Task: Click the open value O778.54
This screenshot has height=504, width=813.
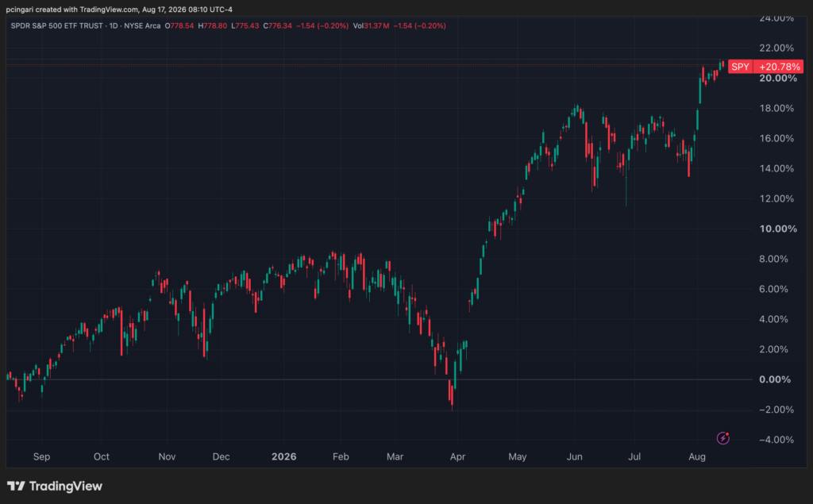Action: pyautogui.click(x=179, y=25)
